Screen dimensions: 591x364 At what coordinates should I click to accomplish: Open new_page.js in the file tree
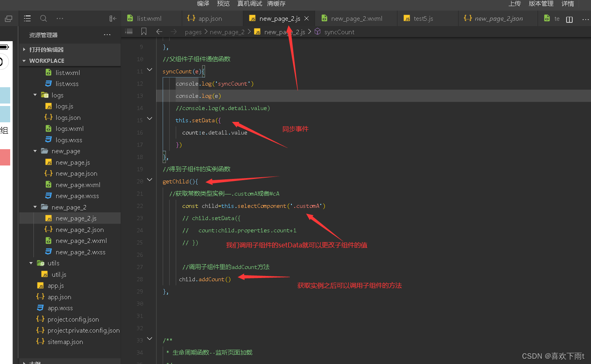coord(73,163)
